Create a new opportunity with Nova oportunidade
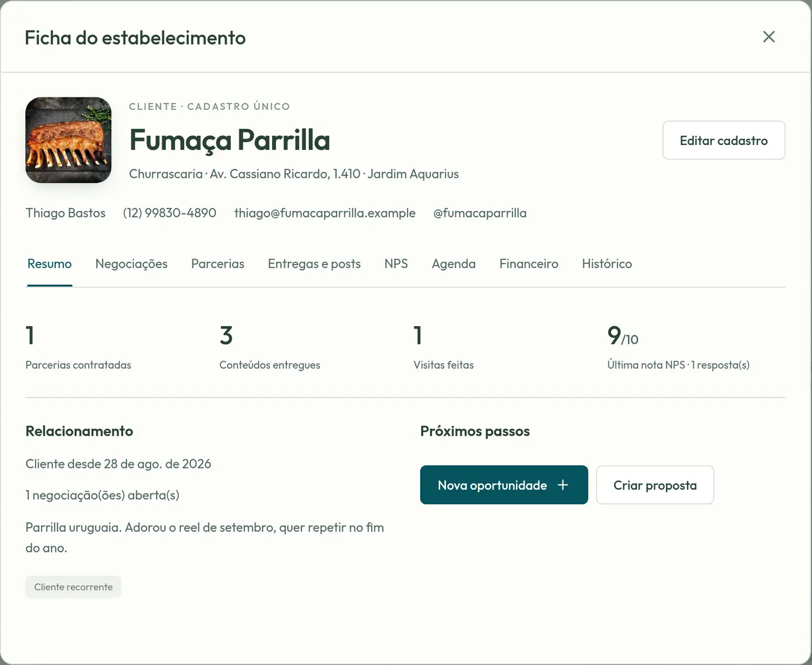This screenshot has height=665, width=812. pos(504,485)
